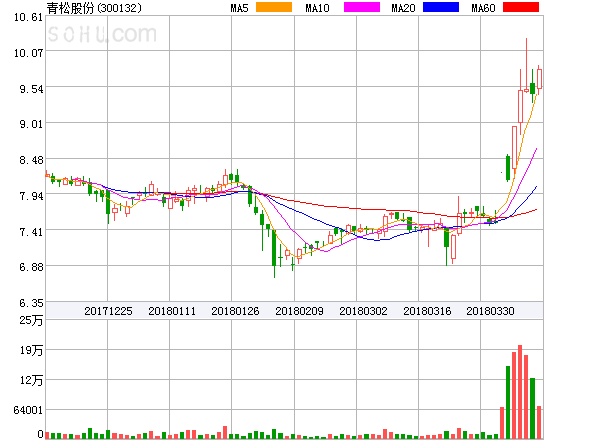Click the 9.54 price axis label

[x=31, y=89]
